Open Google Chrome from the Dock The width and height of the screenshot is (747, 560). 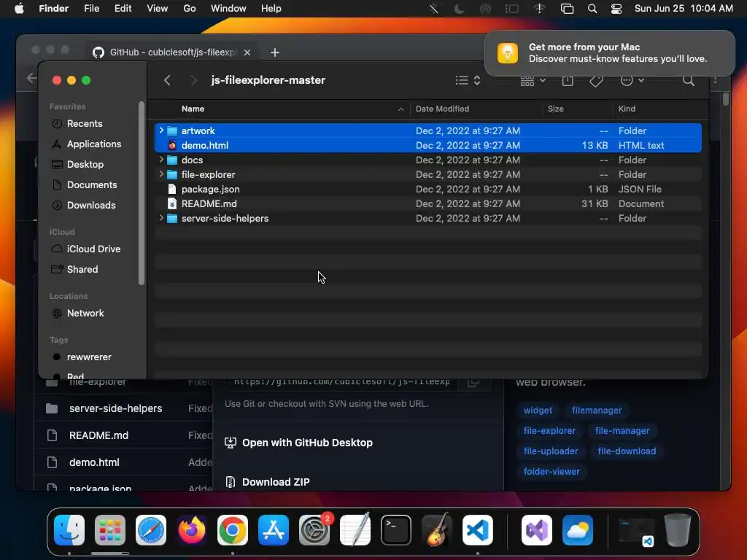click(233, 530)
